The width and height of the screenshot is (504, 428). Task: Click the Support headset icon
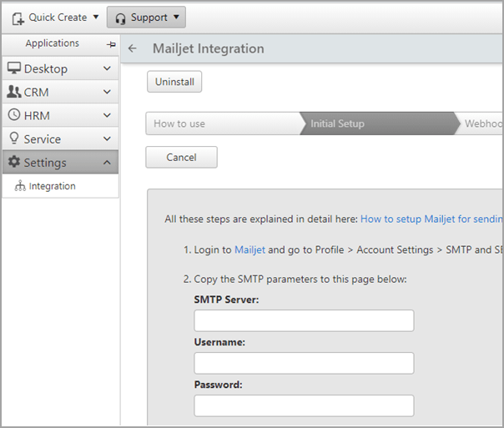click(120, 18)
